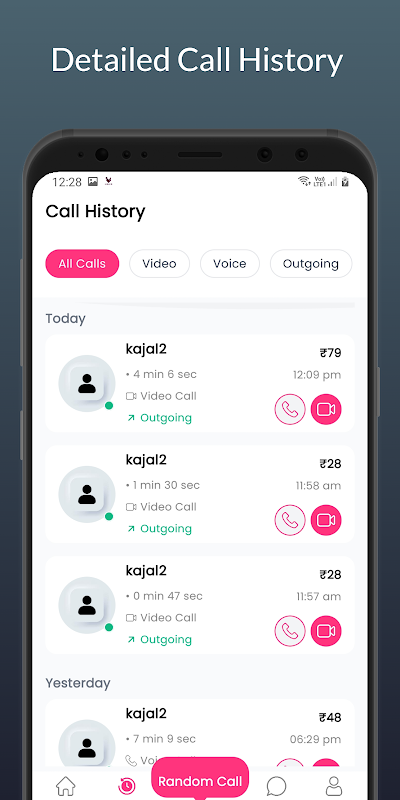Switch to the Voice filter tab
Viewport: 400px width, 800px height.
230,264
